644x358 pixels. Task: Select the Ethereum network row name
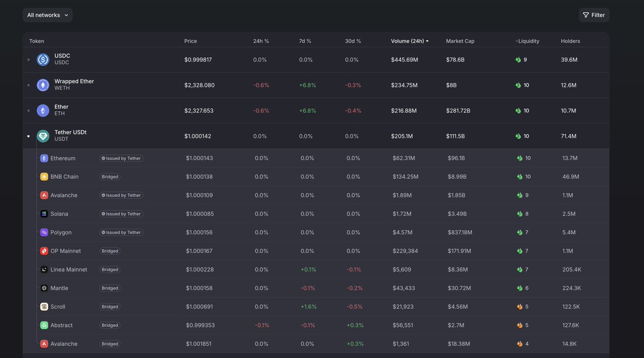point(63,158)
